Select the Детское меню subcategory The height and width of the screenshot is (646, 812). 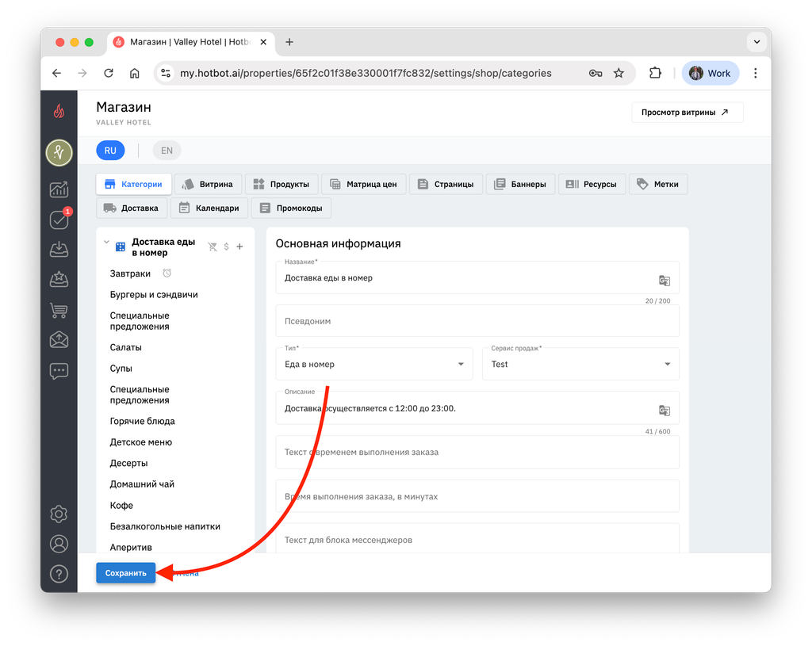141,442
